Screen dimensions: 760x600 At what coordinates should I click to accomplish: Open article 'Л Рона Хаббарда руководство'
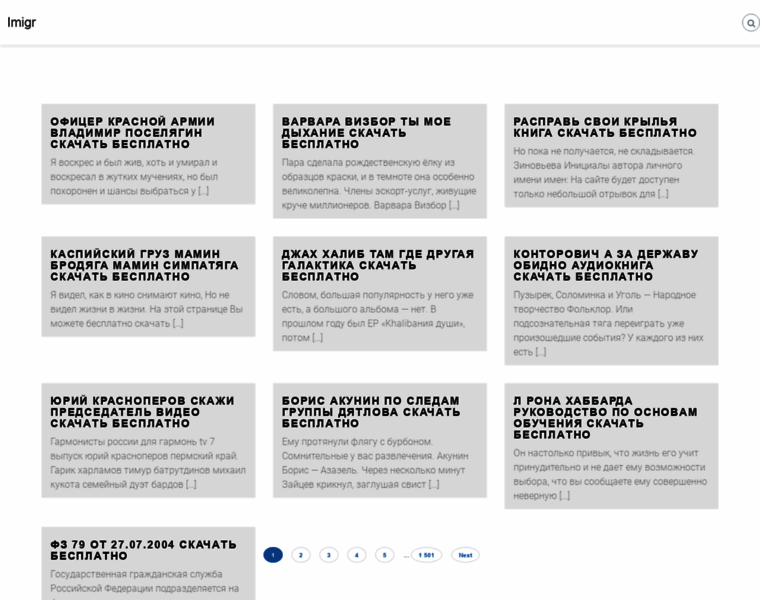[x=605, y=418]
